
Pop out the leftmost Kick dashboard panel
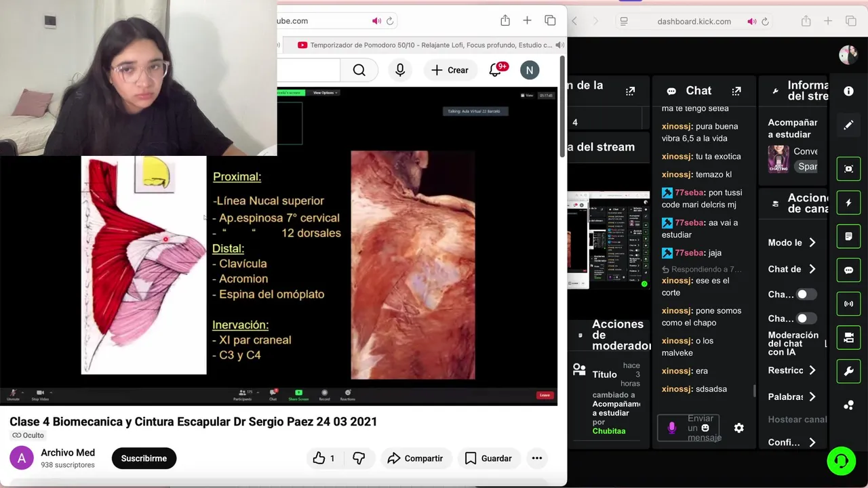click(x=630, y=91)
